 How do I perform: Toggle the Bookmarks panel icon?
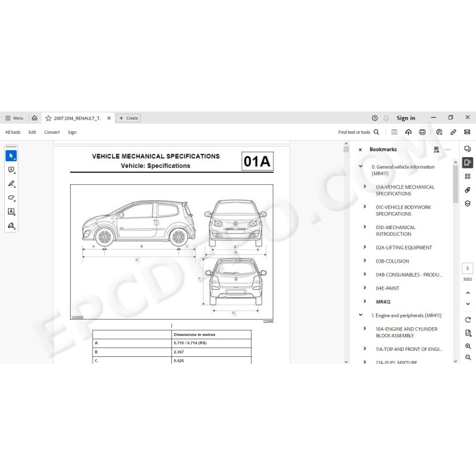coord(468,163)
